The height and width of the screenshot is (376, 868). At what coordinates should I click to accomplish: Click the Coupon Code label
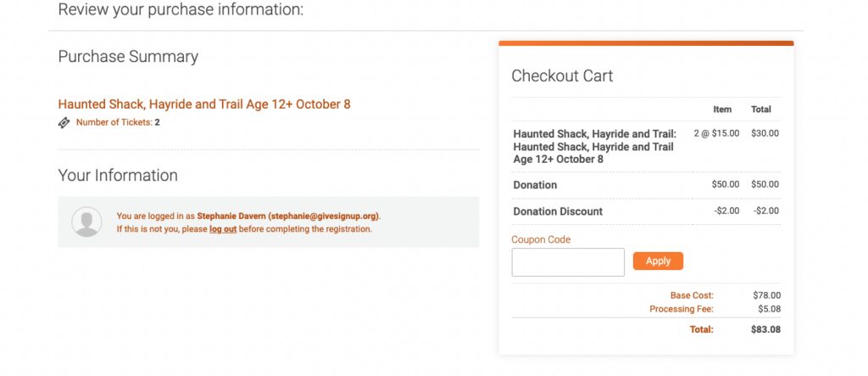541,239
